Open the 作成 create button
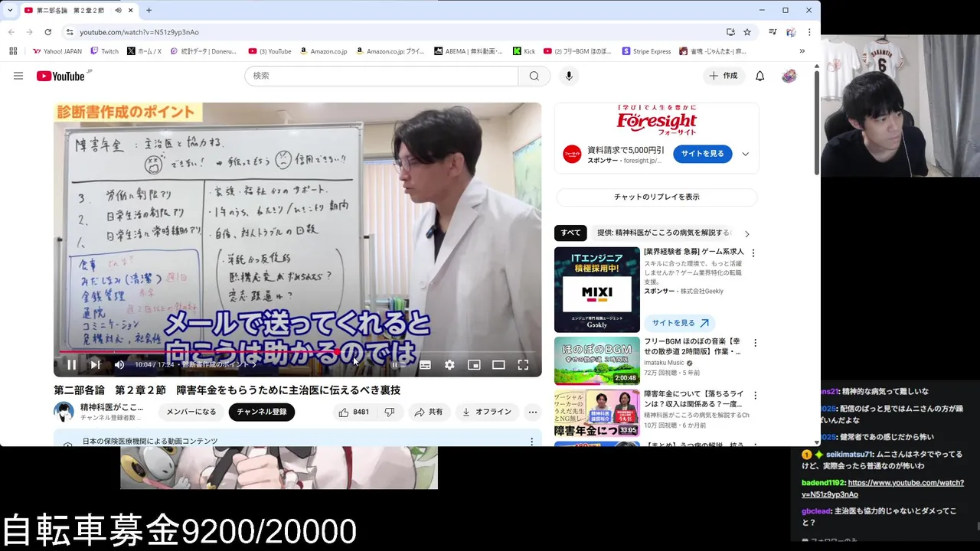 coord(724,76)
